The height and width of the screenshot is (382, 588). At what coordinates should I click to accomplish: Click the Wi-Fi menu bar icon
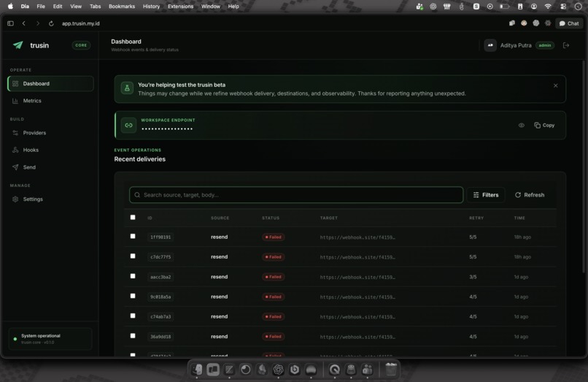[548, 7]
